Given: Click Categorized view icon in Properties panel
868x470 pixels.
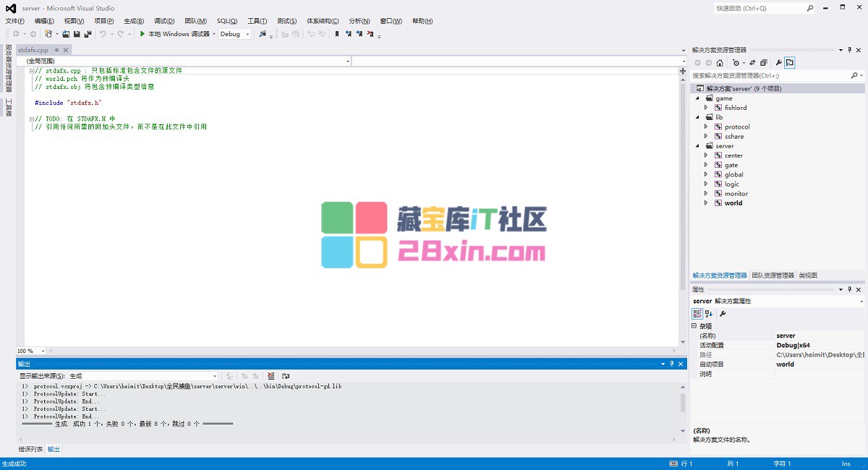Looking at the screenshot, I should tap(697, 314).
